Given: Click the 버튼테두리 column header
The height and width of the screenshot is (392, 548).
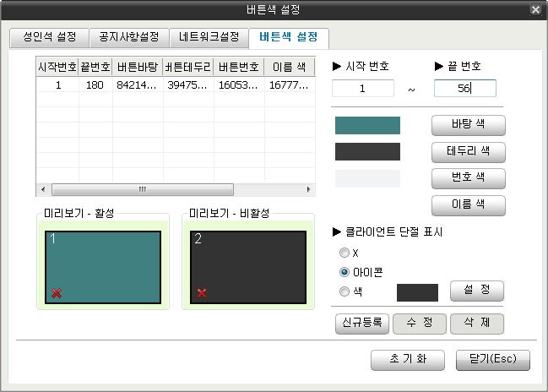Looking at the screenshot, I should [x=188, y=67].
